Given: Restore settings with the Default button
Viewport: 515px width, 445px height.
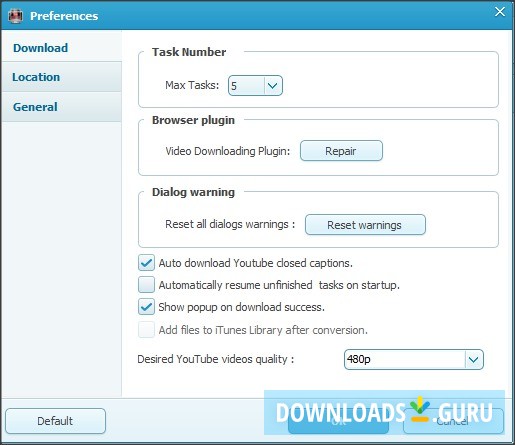Looking at the screenshot, I should (x=55, y=421).
